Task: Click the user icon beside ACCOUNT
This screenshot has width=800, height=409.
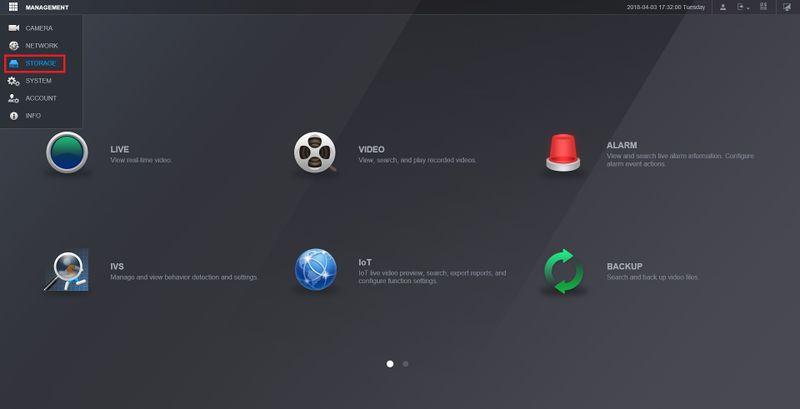Action: click(x=14, y=98)
